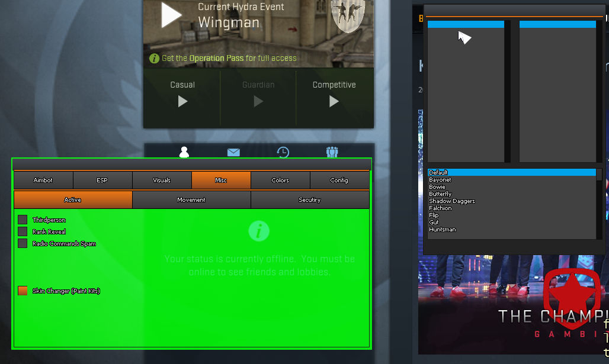Switch to the ESP tab

click(x=102, y=180)
